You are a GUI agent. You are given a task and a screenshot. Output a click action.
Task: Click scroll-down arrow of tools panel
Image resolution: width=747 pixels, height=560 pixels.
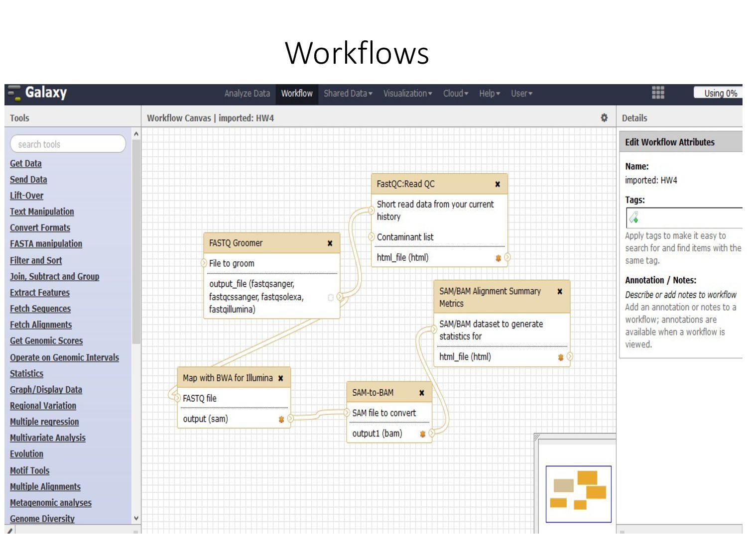(136, 518)
